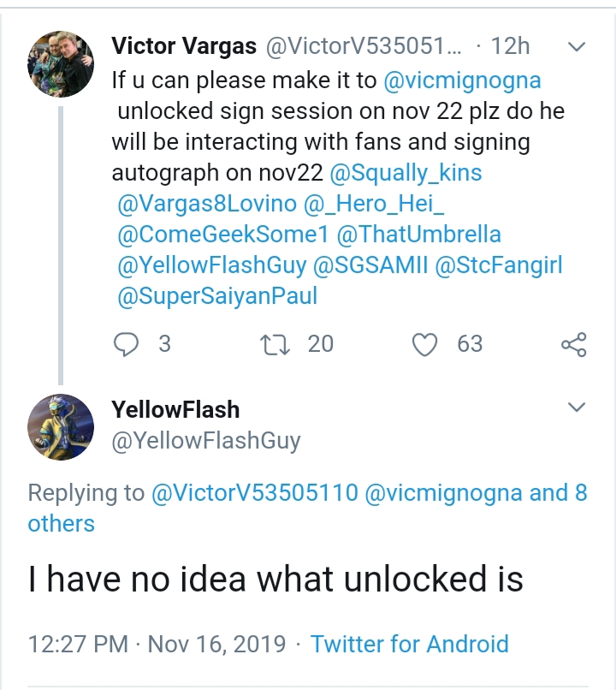Screen dimensions: 616x690
Task: Open @Squally_kins mention
Action: click(x=406, y=173)
